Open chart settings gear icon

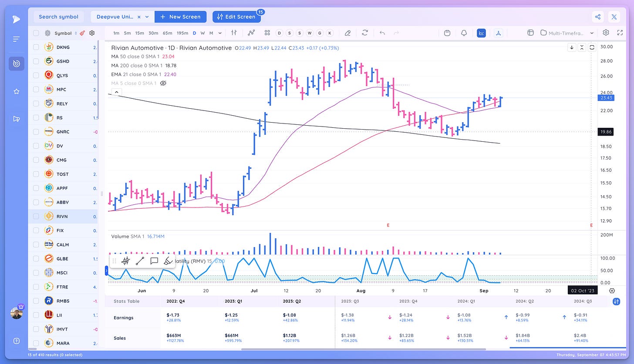606,33
